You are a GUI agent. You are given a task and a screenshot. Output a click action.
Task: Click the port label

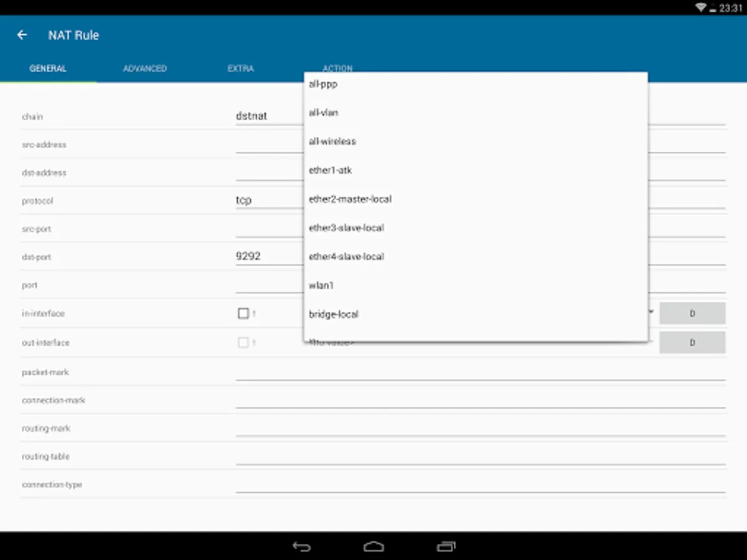coord(29,285)
